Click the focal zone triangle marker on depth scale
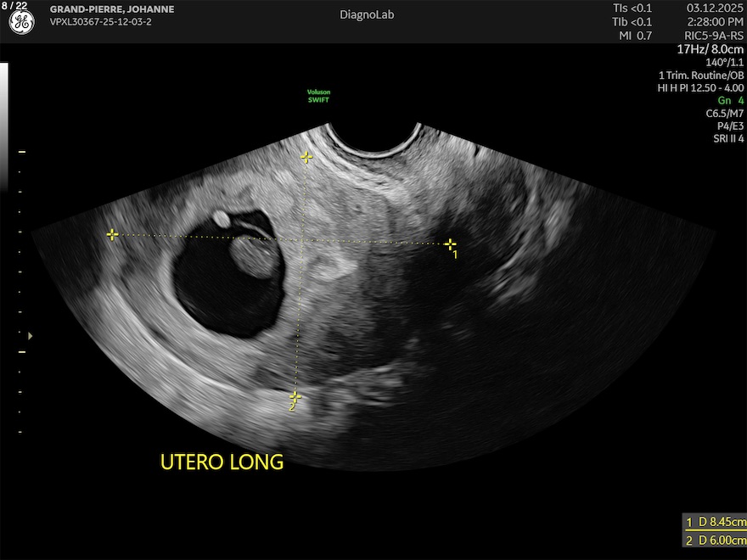 pyautogui.click(x=31, y=336)
